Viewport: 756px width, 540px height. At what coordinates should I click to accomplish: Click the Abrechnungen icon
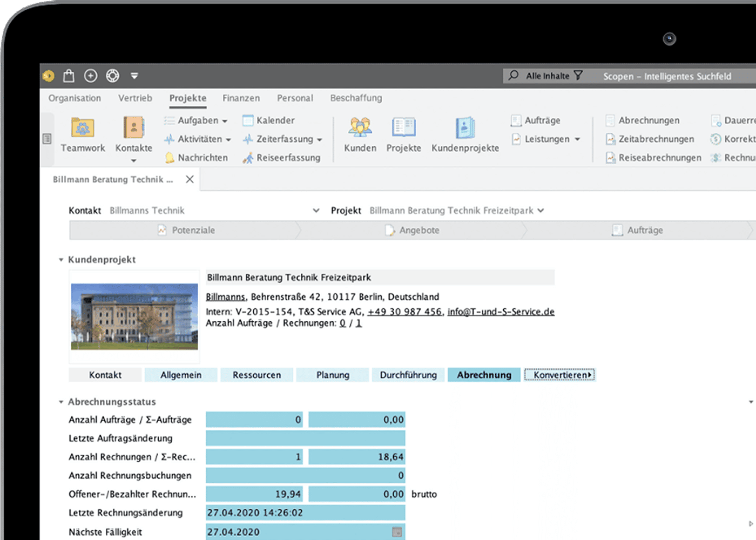click(x=610, y=120)
